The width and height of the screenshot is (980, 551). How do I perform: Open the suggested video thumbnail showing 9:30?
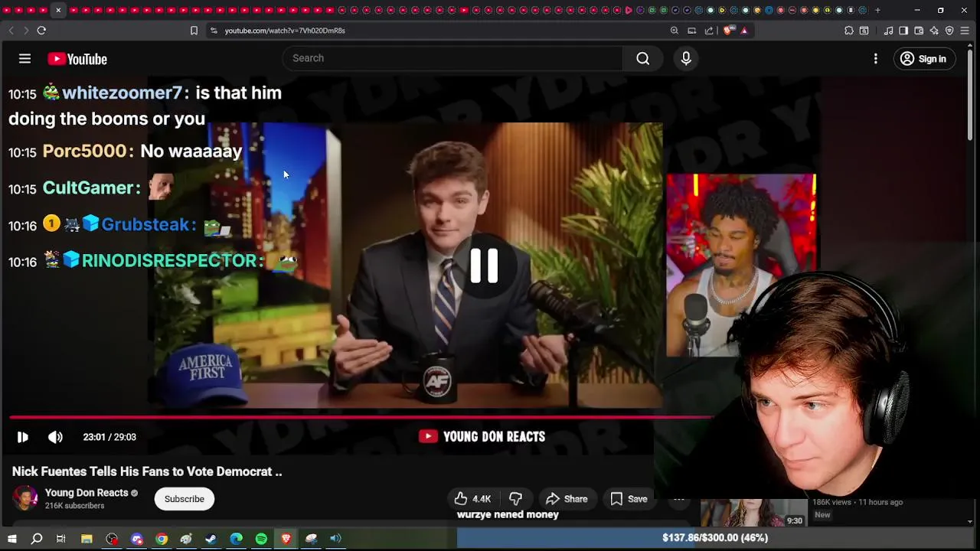point(753,513)
